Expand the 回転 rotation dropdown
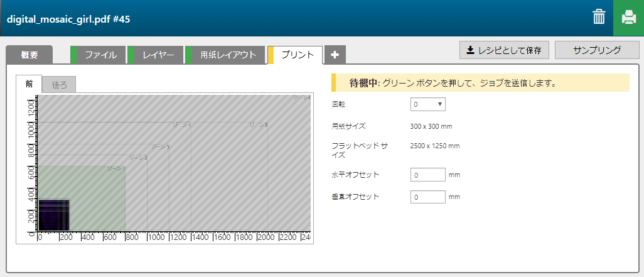This screenshot has height=277, width=644. pyautogui.click(x=427, y=104)
